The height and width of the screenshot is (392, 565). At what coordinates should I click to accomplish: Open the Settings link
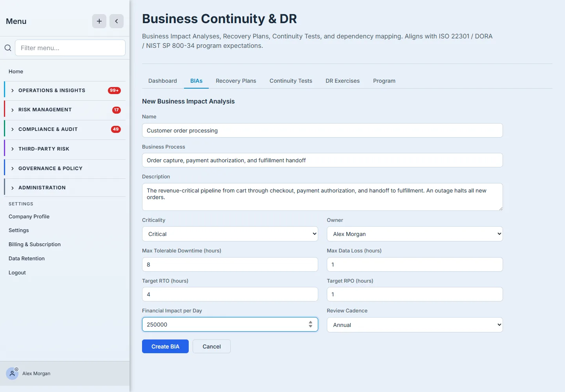pos(19,230)
